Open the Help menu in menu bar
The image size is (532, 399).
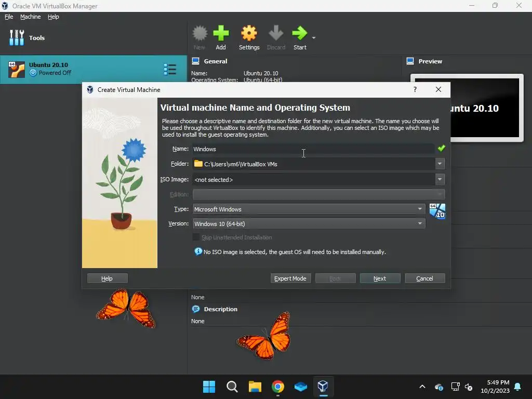pos(54,17)
